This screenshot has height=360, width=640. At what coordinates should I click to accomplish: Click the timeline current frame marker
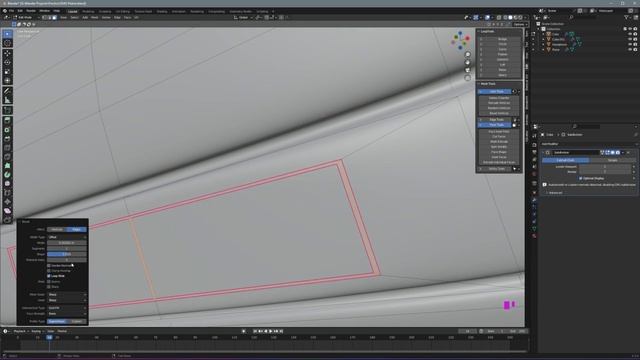(49, 338)
